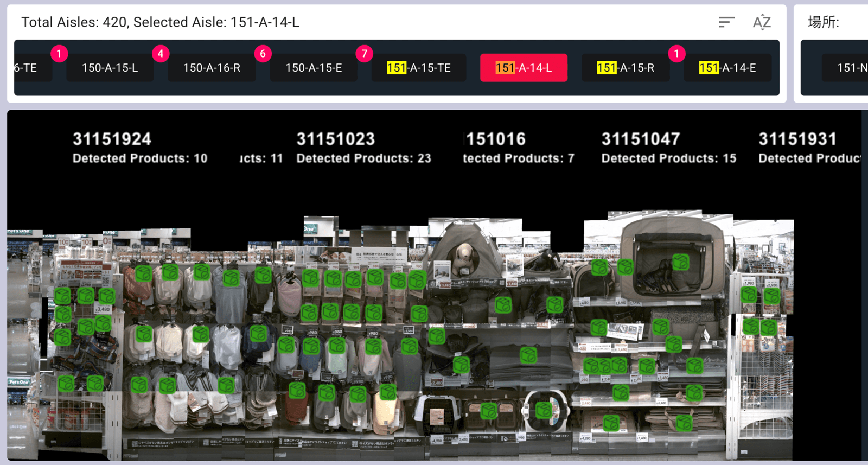This screenshot has width=868, height=465.
Task: Click badge 6 above 150-A-16-R
Action: tap(263, 54)
